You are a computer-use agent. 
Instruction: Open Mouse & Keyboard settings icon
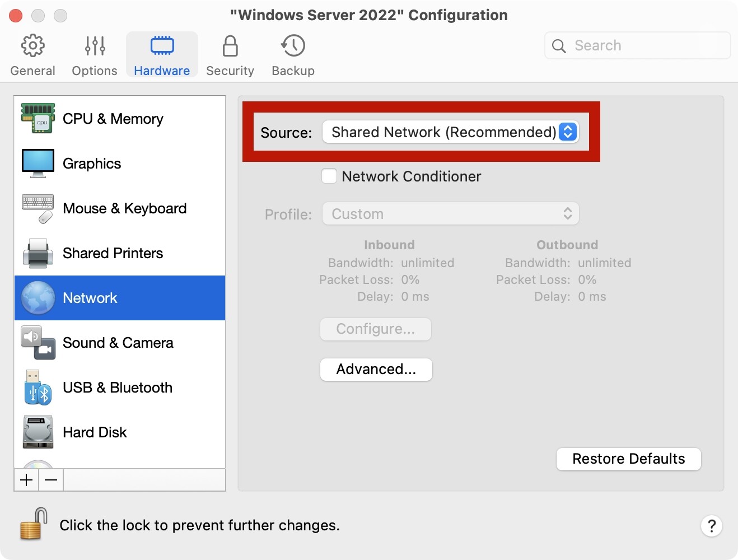coord(38,208)
